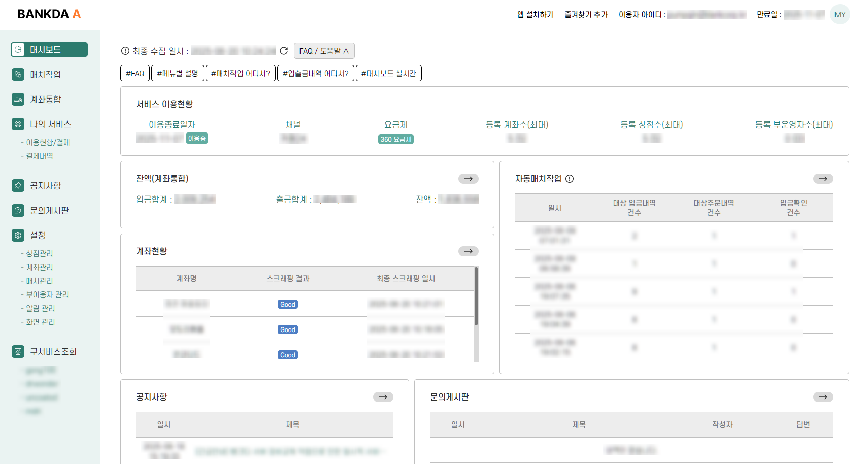
Task: Select 나의 서비스 in the sidebar
Action: (50, 124)
